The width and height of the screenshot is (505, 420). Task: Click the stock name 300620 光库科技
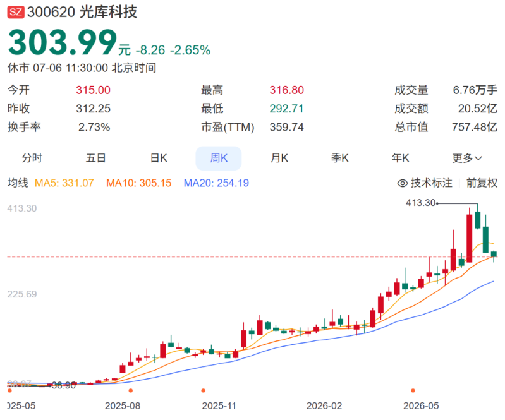tap(82, 12)
